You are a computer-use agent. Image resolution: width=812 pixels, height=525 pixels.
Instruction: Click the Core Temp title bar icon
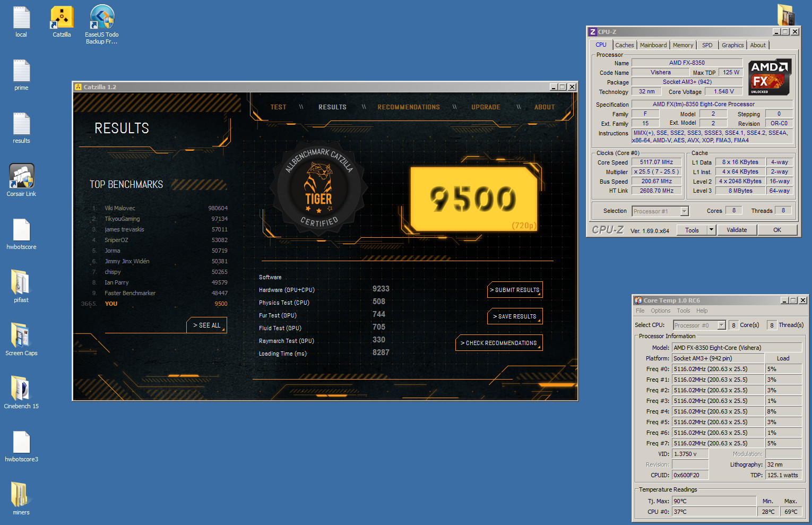tap(638, 300)
